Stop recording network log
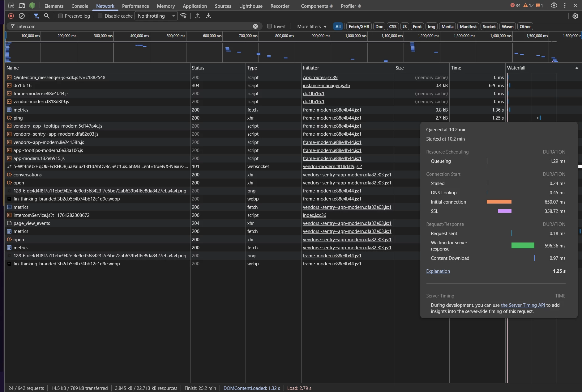The height and width of the screenshot is (392, 582). click(11, 16)
